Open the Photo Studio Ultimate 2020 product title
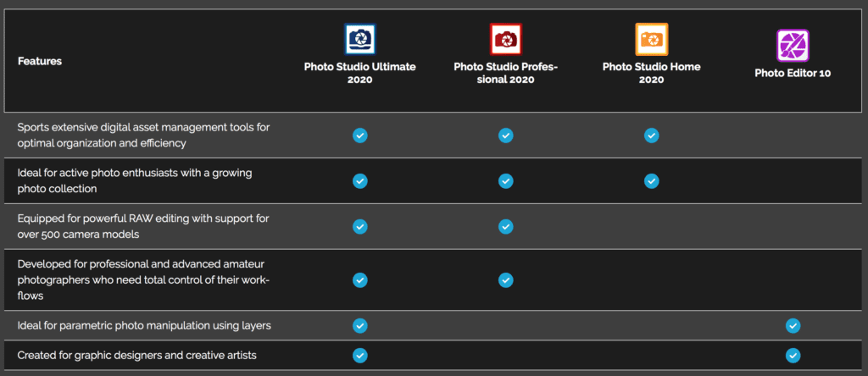The width and height of the screenshot is (868, 376). click(x=359, y=73)
